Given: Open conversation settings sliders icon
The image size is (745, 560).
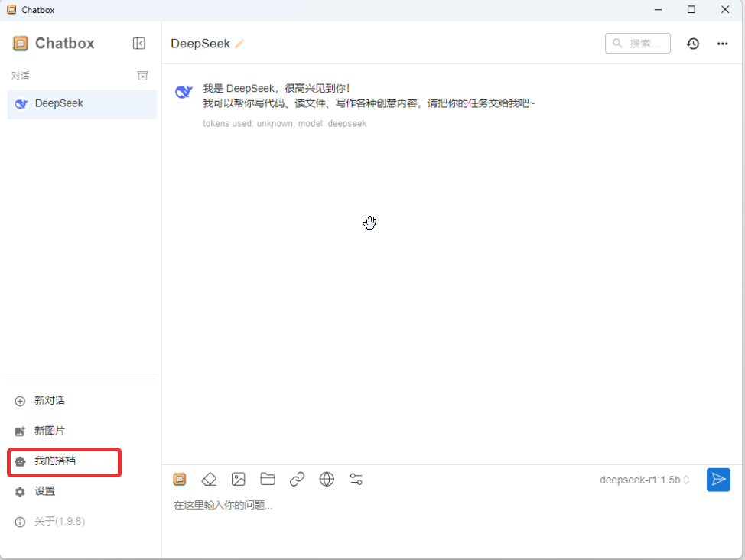Looking at the screenshot, I should click(356, 479).
